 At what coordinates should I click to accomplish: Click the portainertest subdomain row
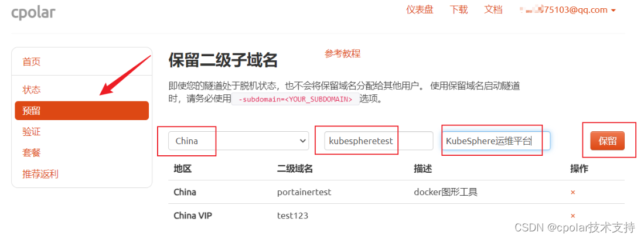pyautogui.click(x=396, y=192)
